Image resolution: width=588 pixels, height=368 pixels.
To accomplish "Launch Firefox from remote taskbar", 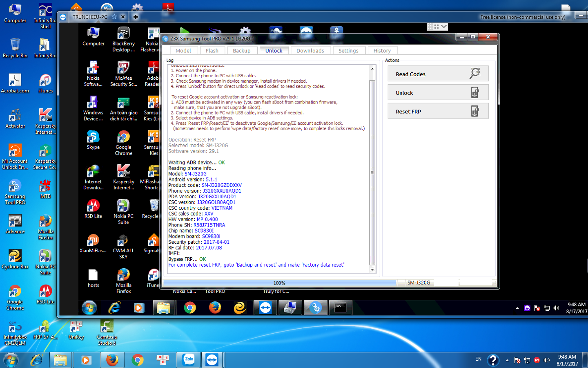I will (x=215, y=307).
